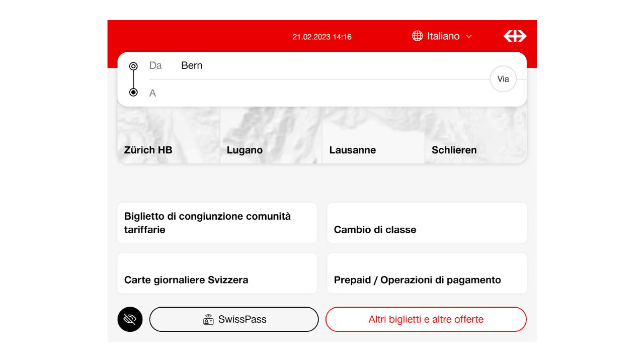Open Cambio di classe option

(427, 223)
